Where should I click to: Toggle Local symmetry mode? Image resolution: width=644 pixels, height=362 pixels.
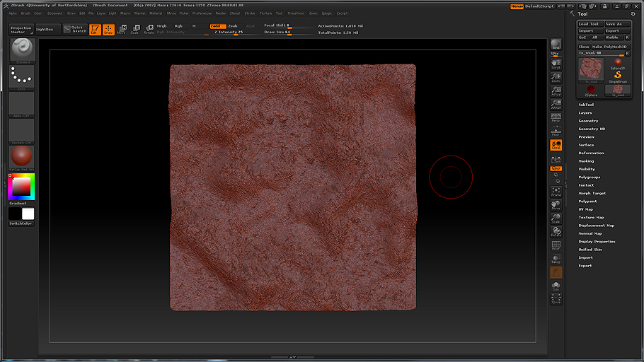(556, 145)
